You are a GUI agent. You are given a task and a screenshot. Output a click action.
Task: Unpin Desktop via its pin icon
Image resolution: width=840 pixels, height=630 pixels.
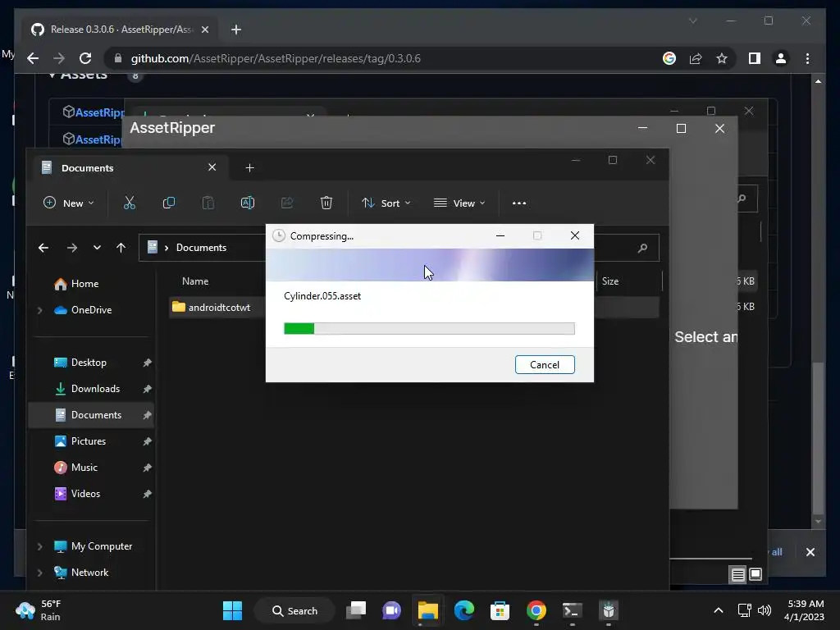[147, 363]
